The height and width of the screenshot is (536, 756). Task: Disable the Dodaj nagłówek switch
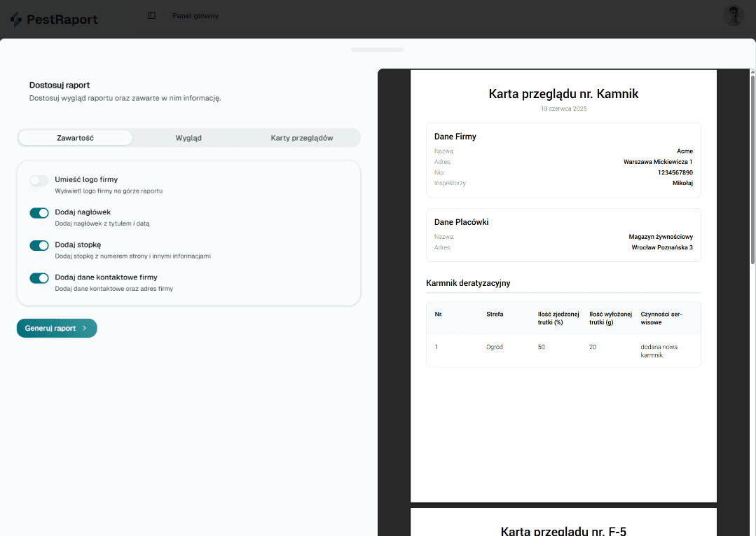point(39,213)
